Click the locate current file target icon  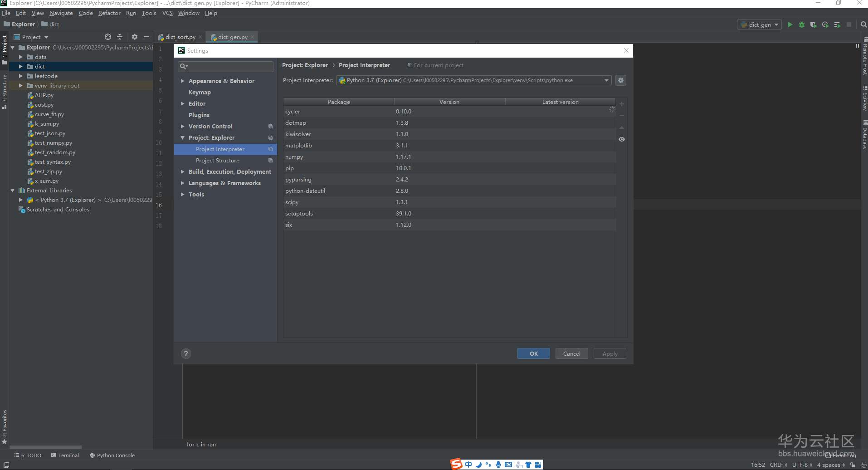(x=108, y=37)
